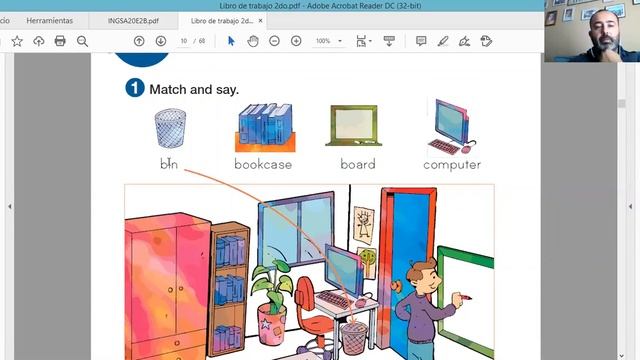Go to next page arrow

(x=161, y=41)
